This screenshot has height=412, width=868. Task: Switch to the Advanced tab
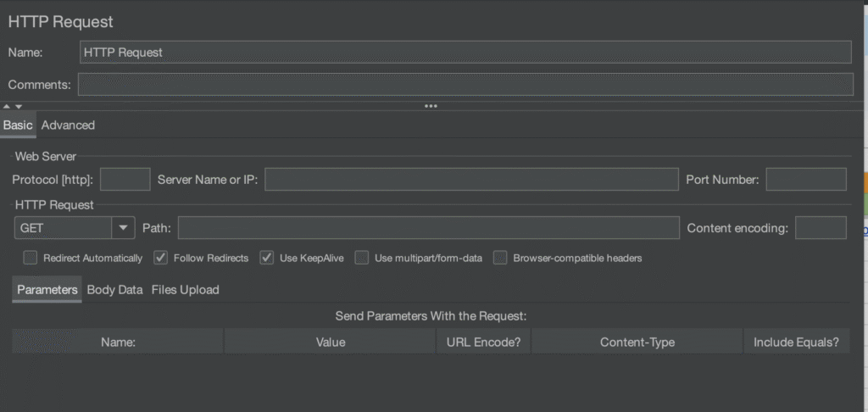tap(68, 125)
